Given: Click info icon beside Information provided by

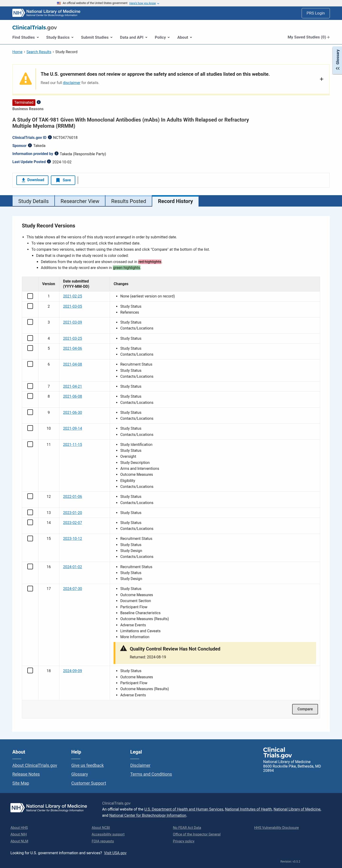Looking at the screenshot, I should point(57,153).
